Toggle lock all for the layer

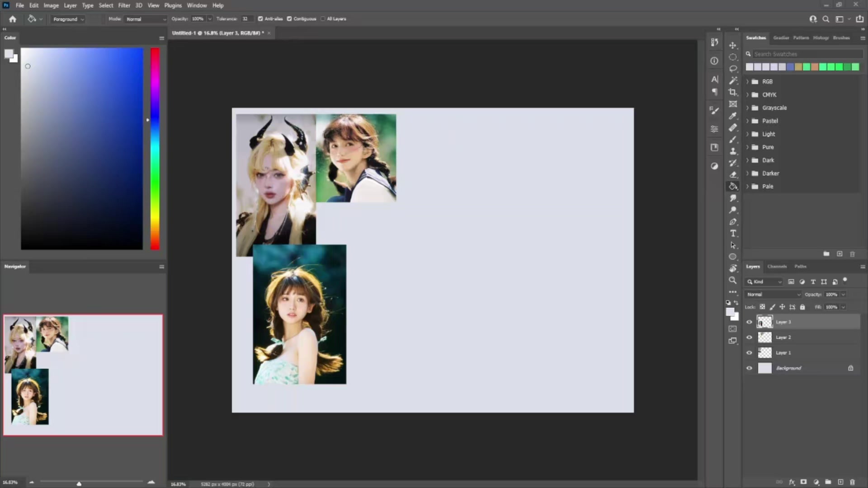point(802,307)
